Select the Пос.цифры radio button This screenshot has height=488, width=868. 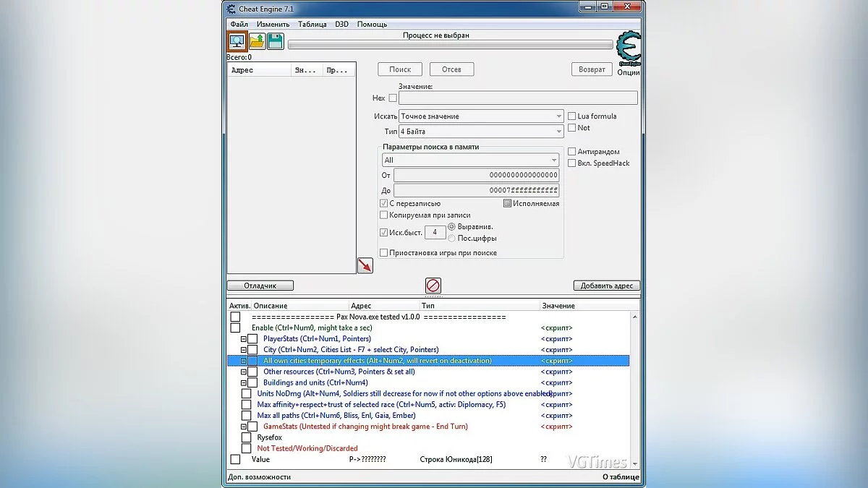pyautogui.click(x=452, y=238)
